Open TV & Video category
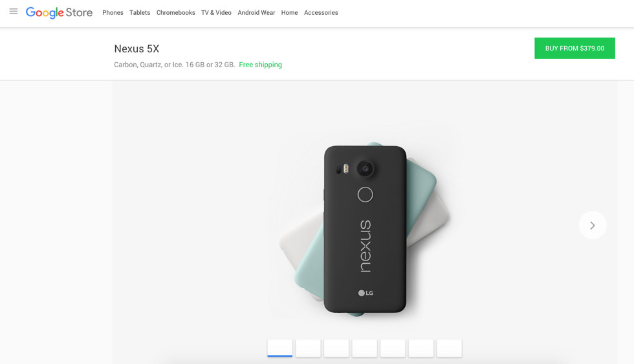Viewport: 634px width, 364px height. pyautogui.click(x=216, y=12)
